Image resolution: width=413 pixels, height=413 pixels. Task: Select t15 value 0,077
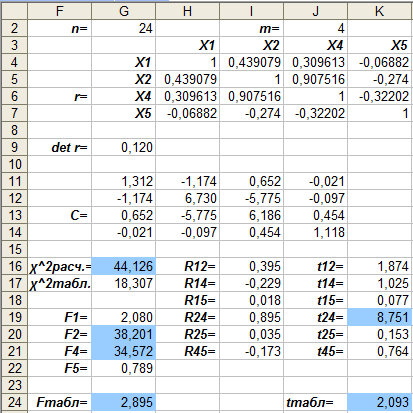tap(379, 300)
